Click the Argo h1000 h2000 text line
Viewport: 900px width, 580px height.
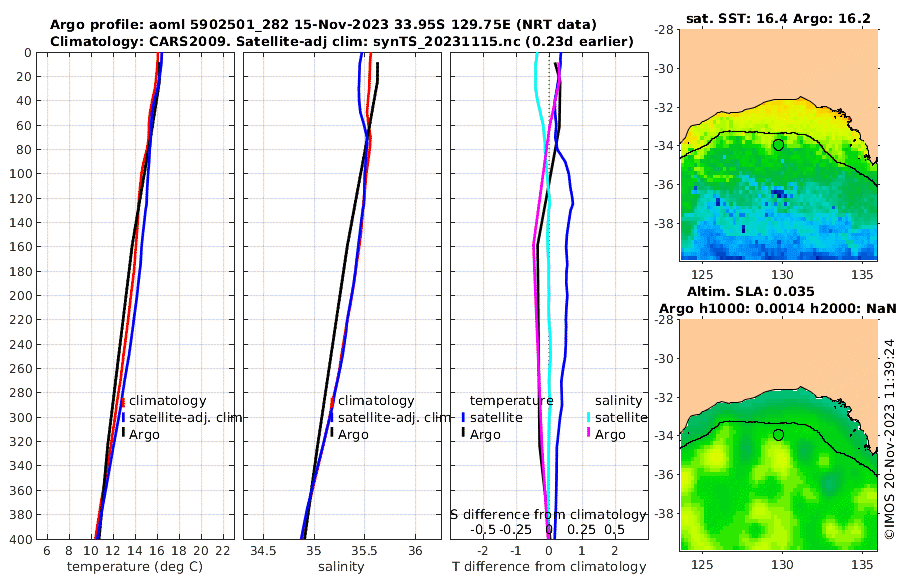pos(778,308)
